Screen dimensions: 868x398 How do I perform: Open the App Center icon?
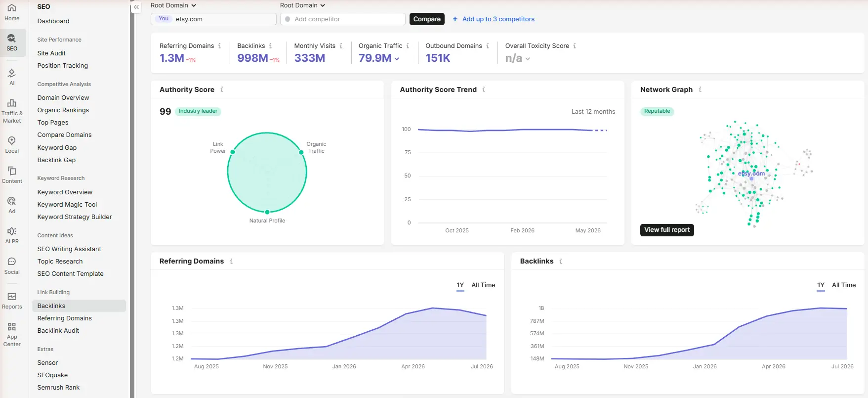(x=12, y=334)
